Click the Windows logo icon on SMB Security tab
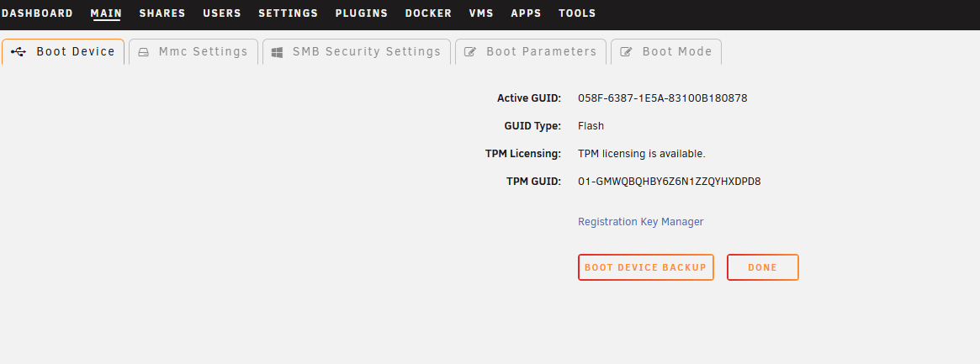980x364 pixels. pos(277,52)
